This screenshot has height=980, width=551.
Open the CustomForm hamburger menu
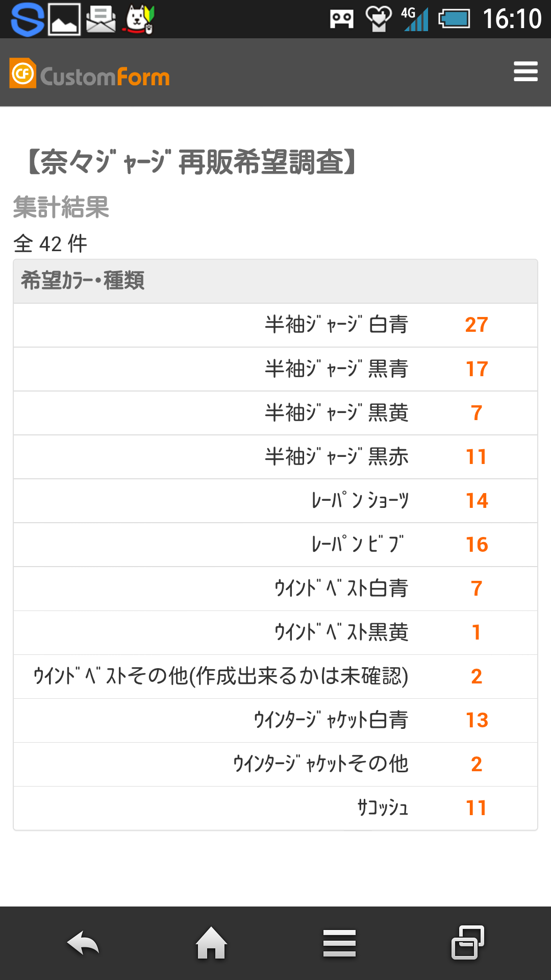pyautogui.click(x=525, y=71)
